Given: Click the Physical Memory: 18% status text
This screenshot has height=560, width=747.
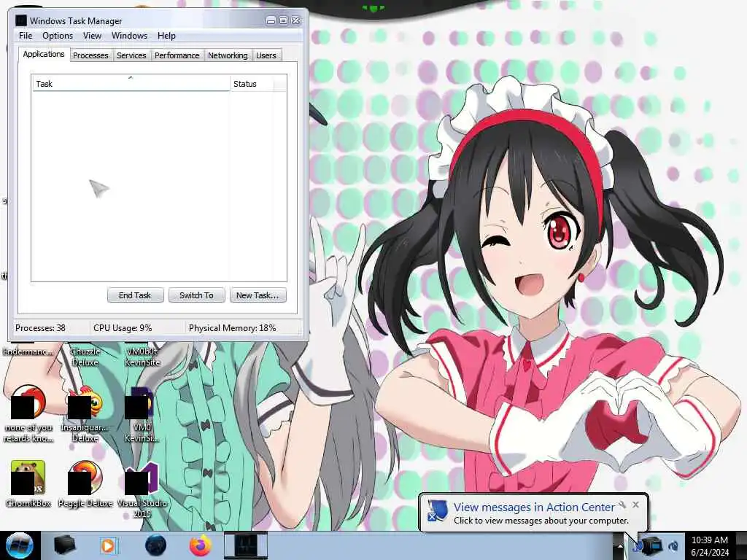Looking at the screenshot, I should [x=233, y=328].
